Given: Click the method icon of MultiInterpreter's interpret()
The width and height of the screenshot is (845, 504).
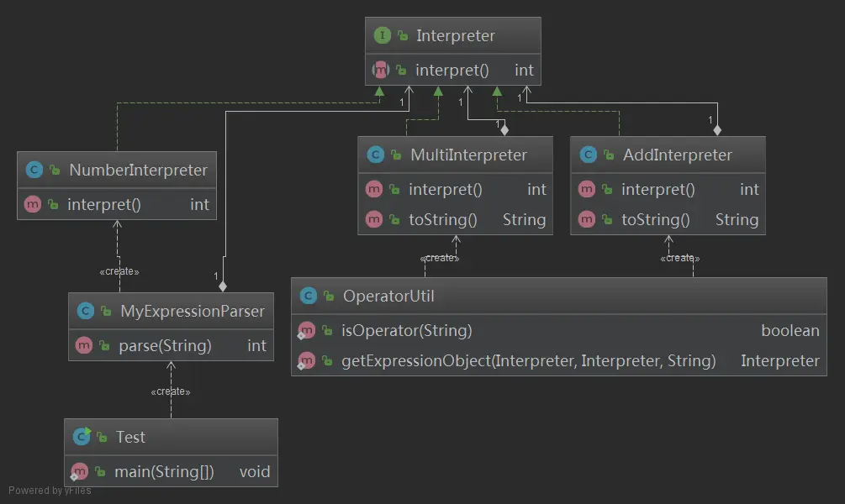Looking at the screenshot, I should [374, 190].
